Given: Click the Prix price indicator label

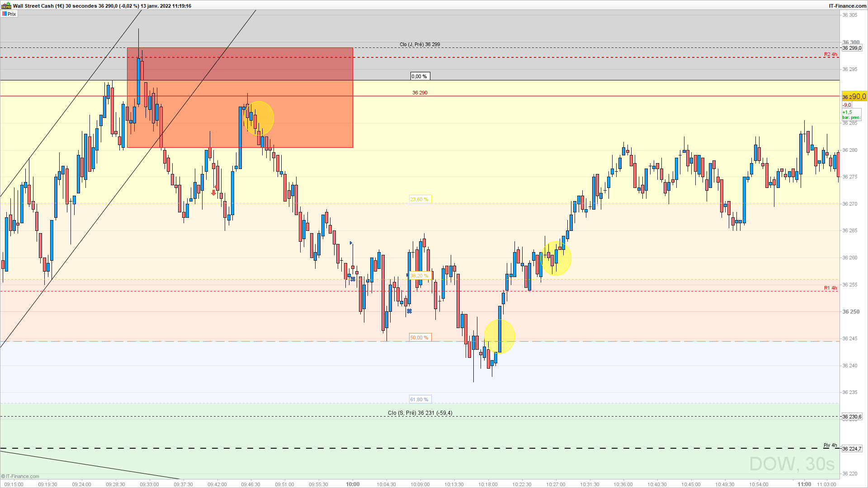Looking at the screenshot, I should (9, 14).
